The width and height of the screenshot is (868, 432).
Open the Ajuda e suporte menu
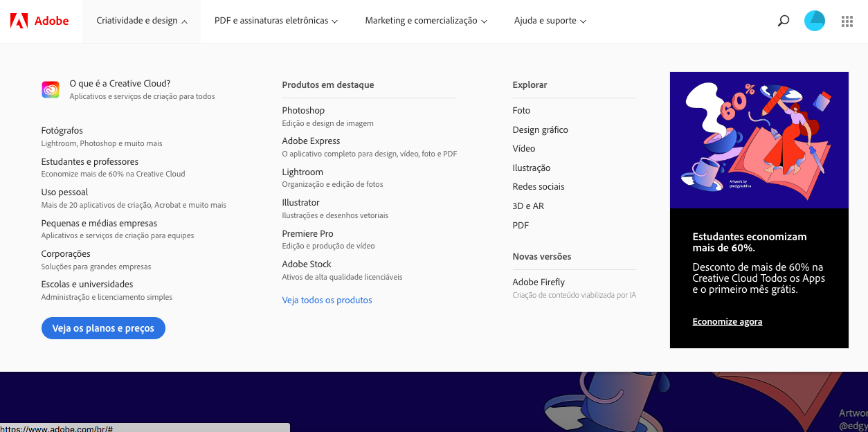pyautogui.click(x=550, y=21)
